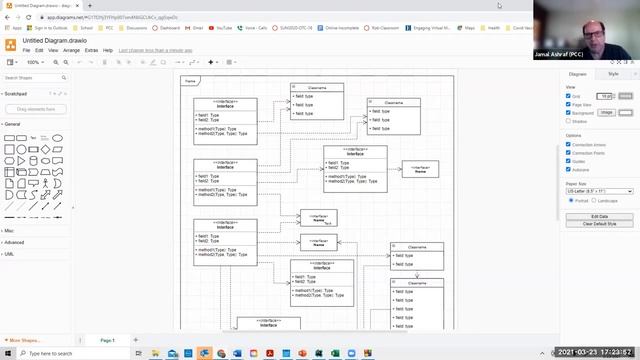This screenshot has height=360, width=640.
Task: Click the Clear Default Style button
Action: [x=600, y=224]
